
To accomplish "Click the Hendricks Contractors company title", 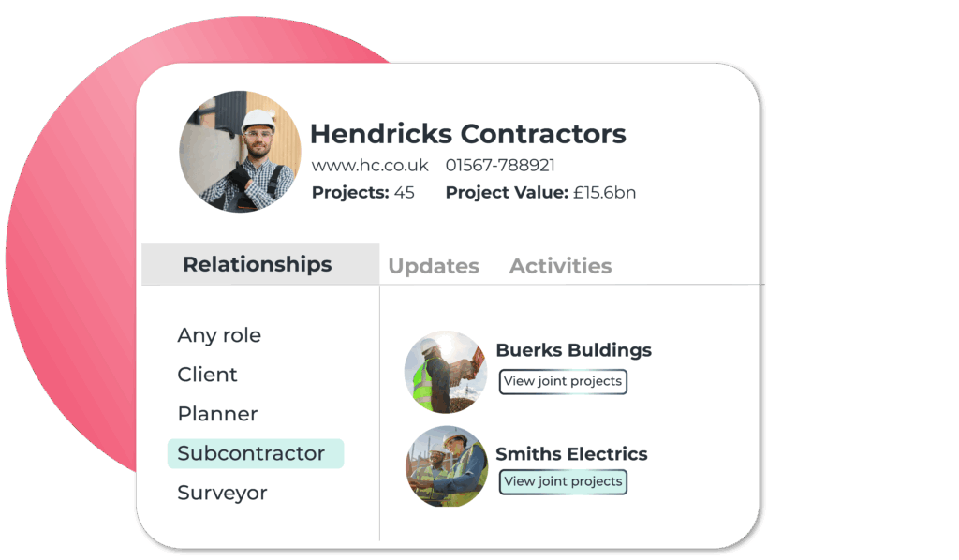I will point(468,134).
